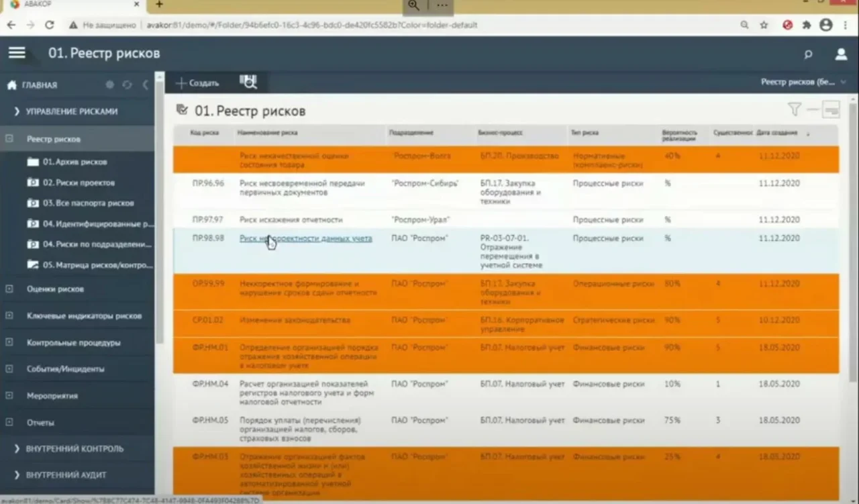Open sidebar settings gear icon

click(110, 85)
